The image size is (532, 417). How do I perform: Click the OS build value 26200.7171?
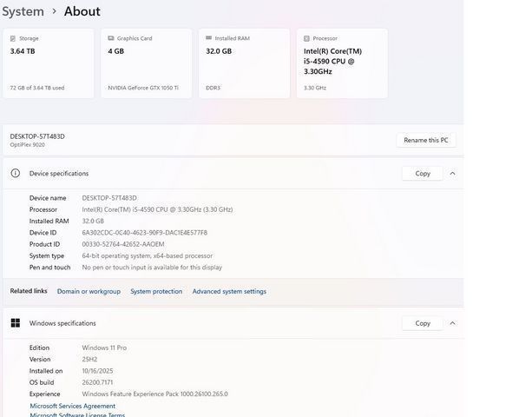(97, 382)
